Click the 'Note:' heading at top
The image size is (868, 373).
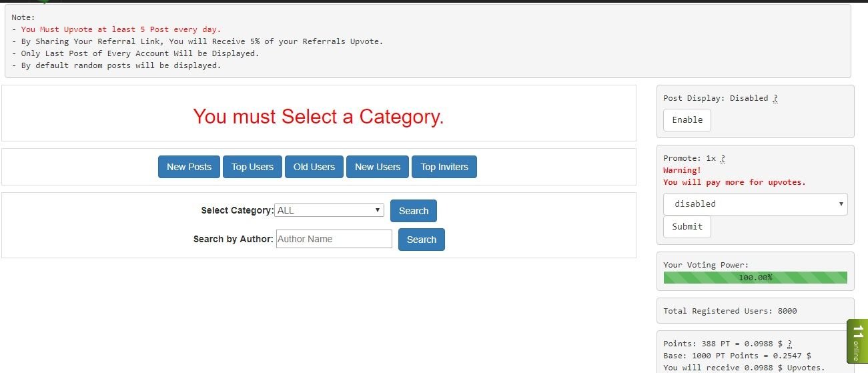tap(24, 17)
